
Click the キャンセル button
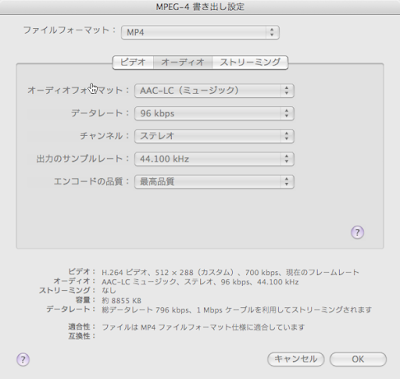click(296, 359)
